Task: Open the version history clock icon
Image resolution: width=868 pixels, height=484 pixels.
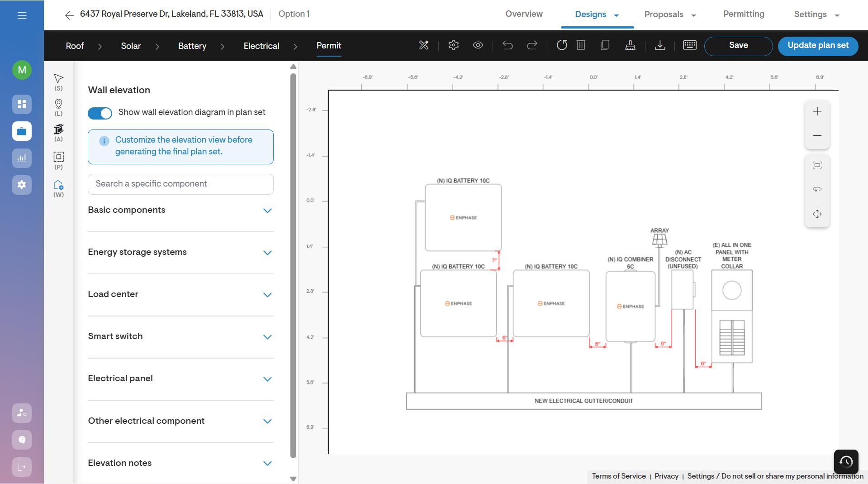Action: (846, 461)
